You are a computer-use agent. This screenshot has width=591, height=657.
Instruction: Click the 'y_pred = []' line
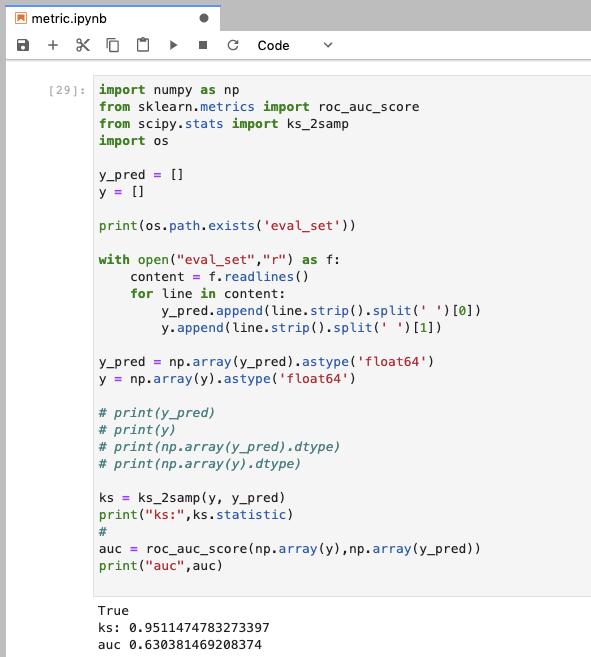(141, 175)
